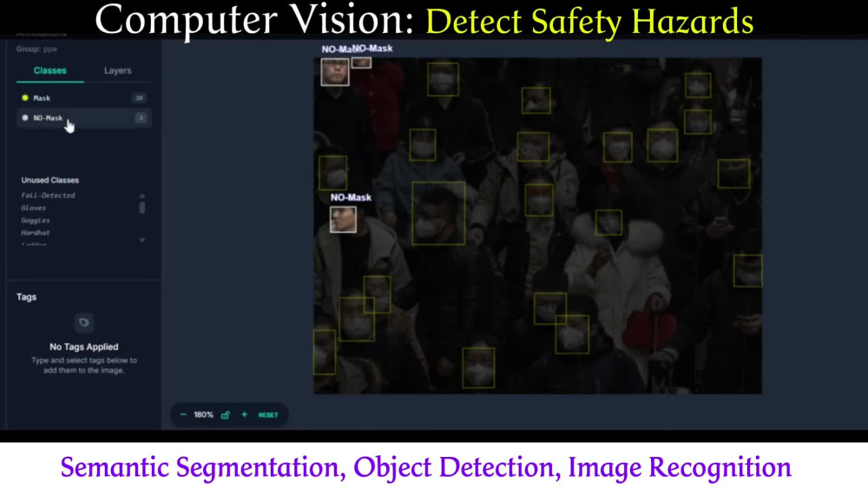Click the Tags panel heading
The width and height of the screenshot is (868, 489).
point(27,297)
